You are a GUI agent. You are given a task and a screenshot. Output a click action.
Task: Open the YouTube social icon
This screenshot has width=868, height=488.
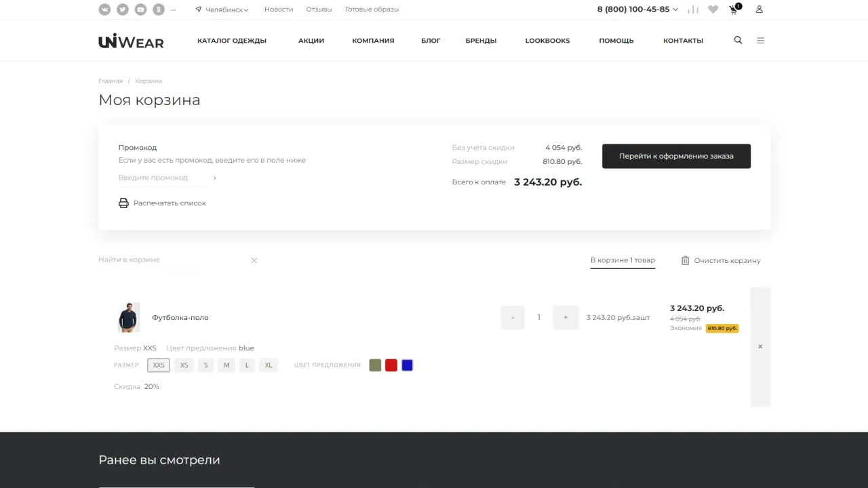point(140,9)
